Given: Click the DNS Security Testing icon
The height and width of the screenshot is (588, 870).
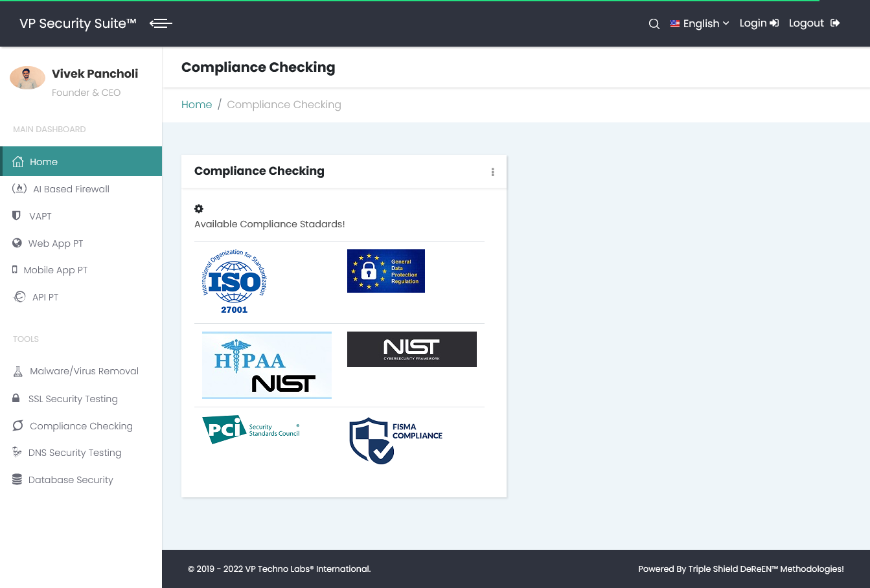Looking at the screenshot, I should (17, 452).
